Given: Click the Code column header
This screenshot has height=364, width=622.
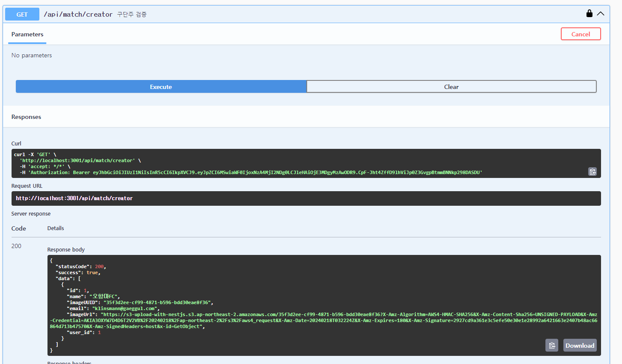Looking at the screenshot, I should pos(19,228).
